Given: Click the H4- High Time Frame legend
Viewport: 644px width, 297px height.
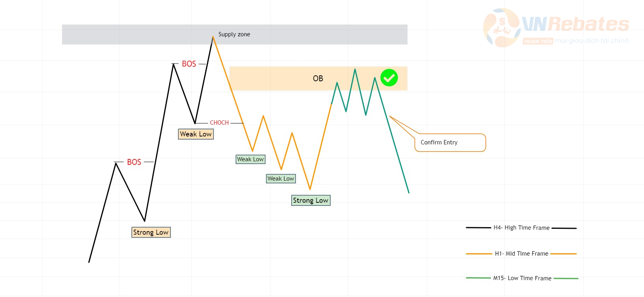Looking at the screenshot, I should (522, 228).
